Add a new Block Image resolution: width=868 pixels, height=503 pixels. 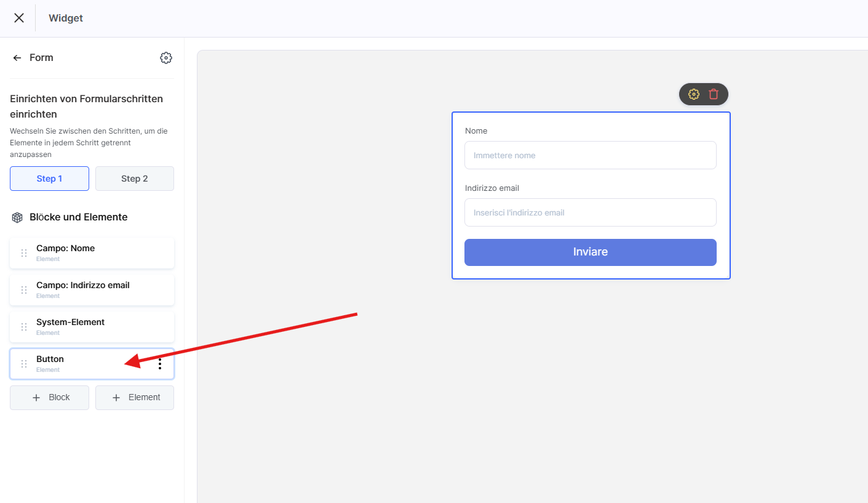(x=49, y=398)
